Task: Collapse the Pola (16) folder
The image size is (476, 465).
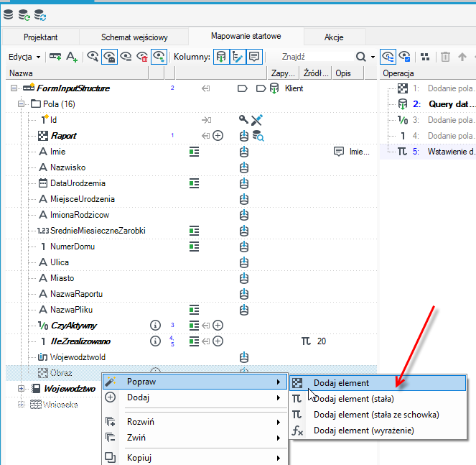Action: point(21,104)
